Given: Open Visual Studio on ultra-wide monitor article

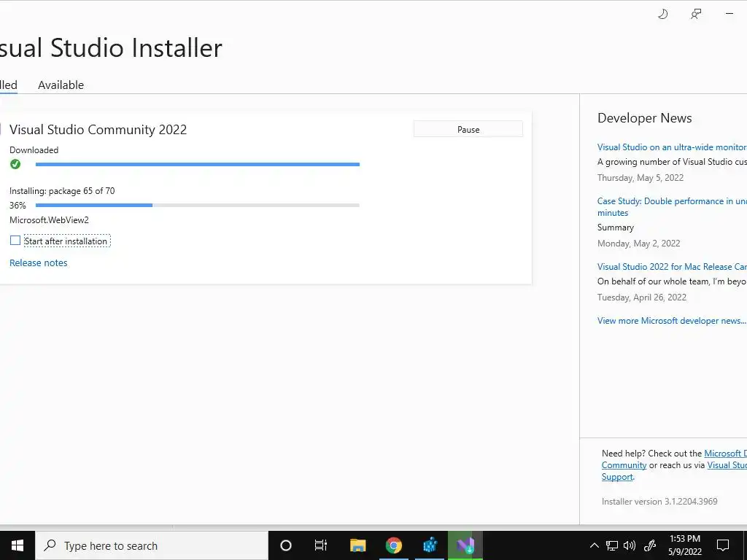Looking at the screenshot, I should tap(672, 147).
